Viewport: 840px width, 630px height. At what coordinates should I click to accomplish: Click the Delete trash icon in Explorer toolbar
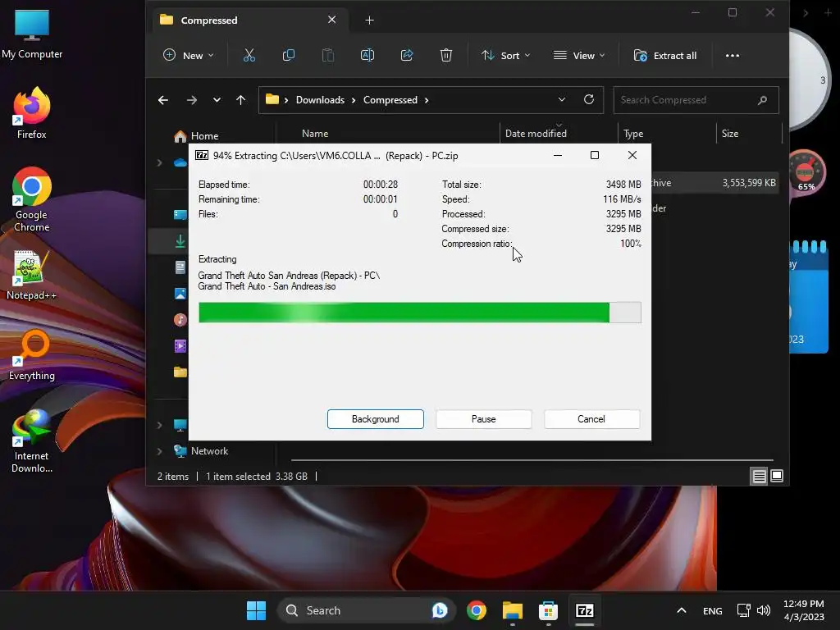tap(446, 55)
